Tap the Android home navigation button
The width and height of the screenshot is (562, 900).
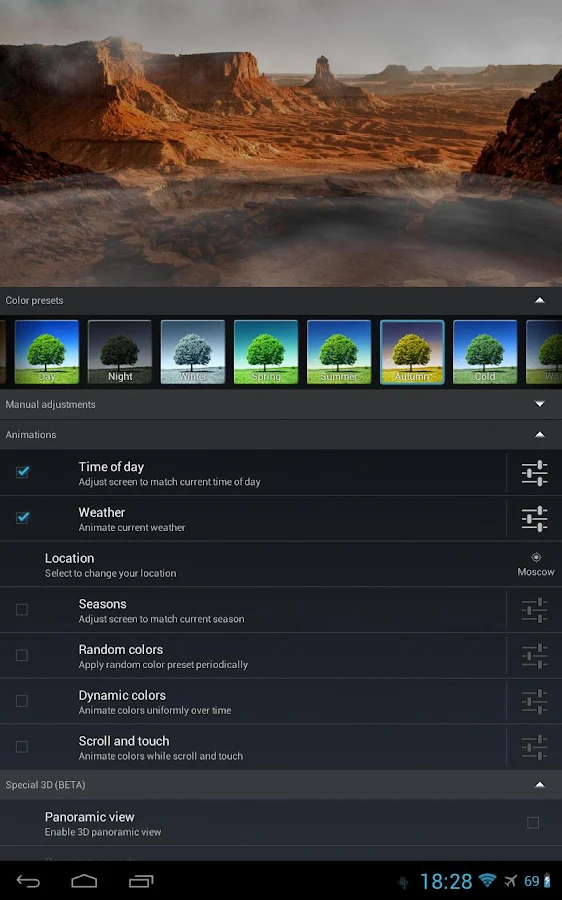(x=84, y=881)
